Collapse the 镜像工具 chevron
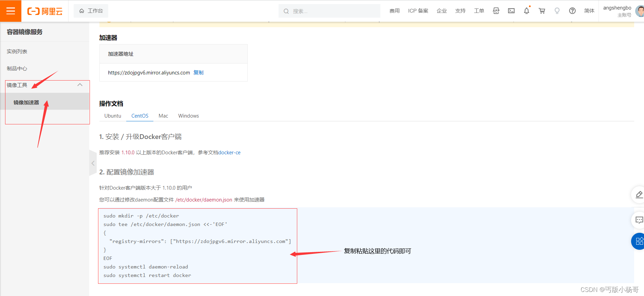Image resolution: width=644 pixels, height=296 pixels. coord(80,85)
